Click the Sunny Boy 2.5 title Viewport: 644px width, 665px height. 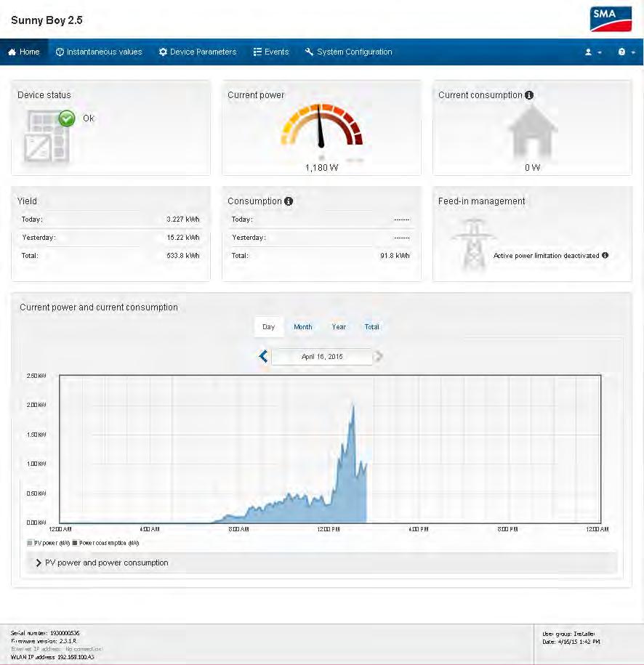(47, 20)
